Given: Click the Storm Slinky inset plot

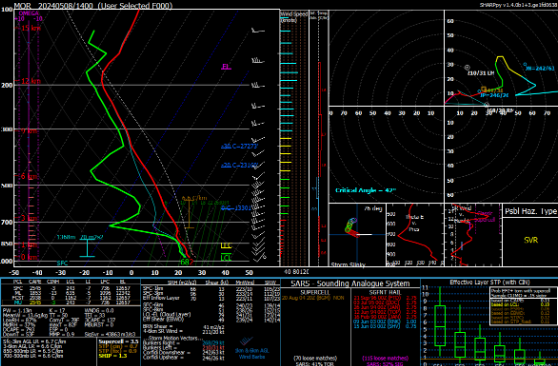Looking at the screenshot, I should click(357, 235).
